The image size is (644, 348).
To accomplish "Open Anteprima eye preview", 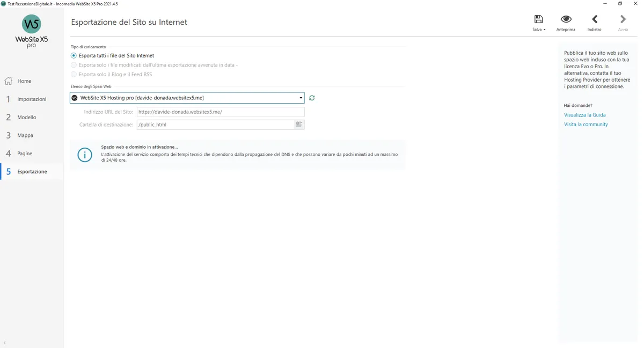I will [566, 19].
